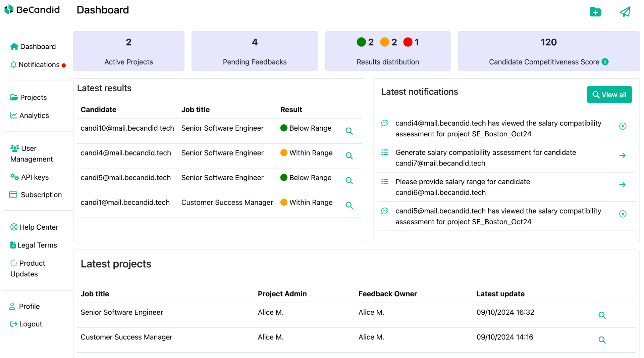Click the BeCandid logo
This screenshot has width=644, height=358.
point(32,10)
